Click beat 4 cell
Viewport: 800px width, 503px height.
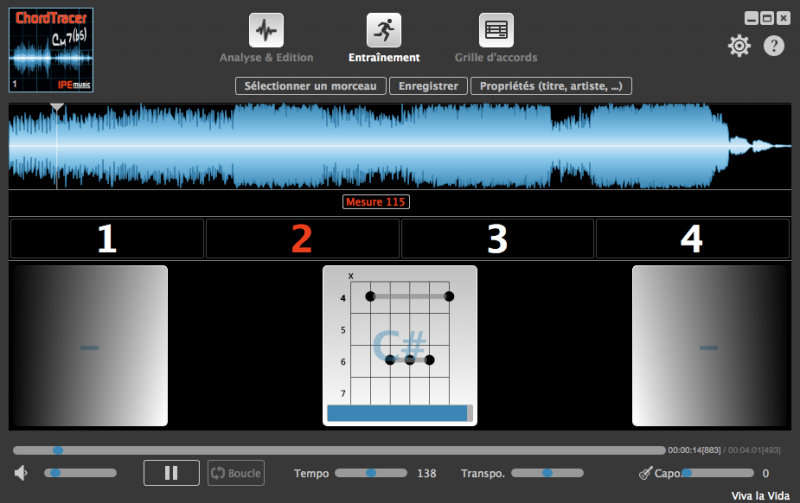[692, 239]
